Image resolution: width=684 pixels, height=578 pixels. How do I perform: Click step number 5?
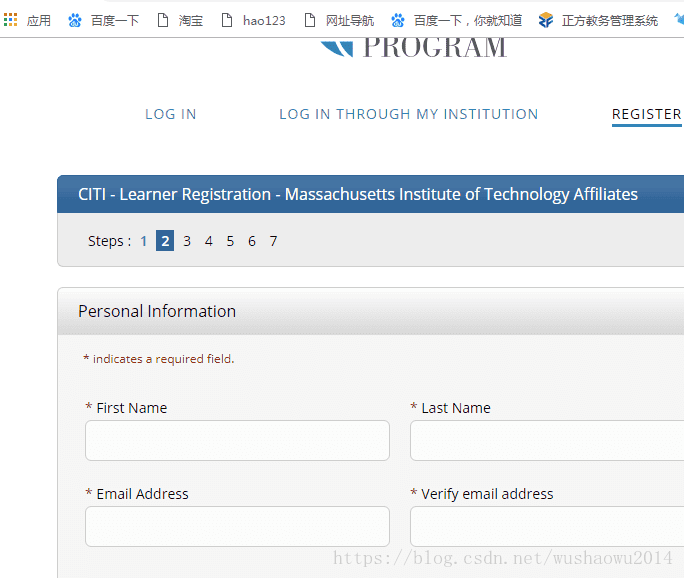[x=230, y=241]
